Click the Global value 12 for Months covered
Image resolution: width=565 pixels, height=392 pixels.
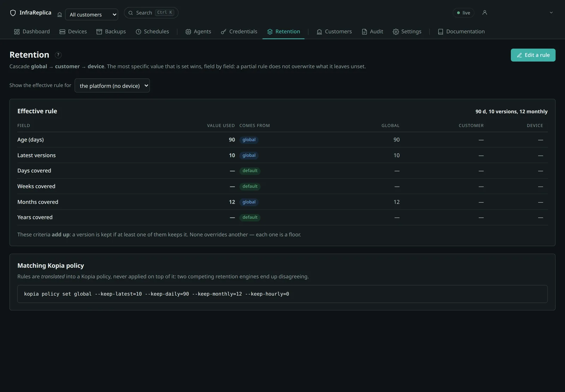(397, 202)
